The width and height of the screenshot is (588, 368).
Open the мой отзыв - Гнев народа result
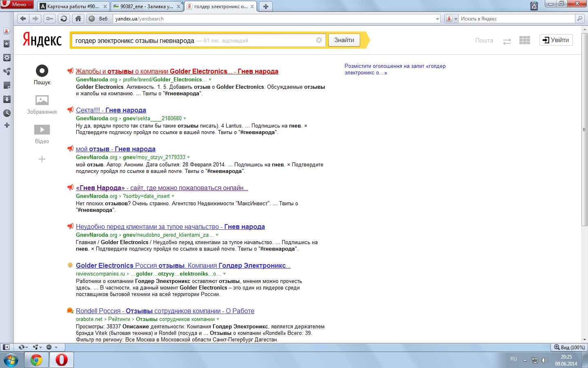(116, 149)
